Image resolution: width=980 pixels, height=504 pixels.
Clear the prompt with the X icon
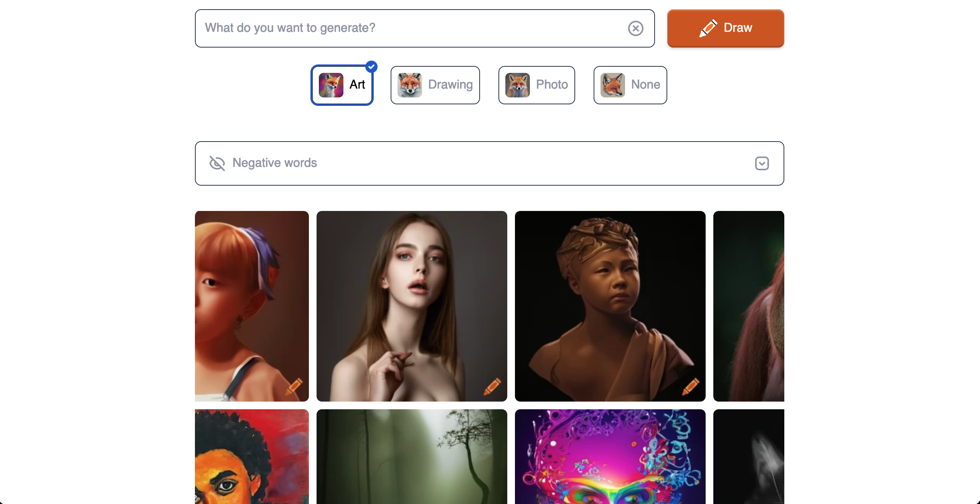pyautogui.click(x=635, y=28)
